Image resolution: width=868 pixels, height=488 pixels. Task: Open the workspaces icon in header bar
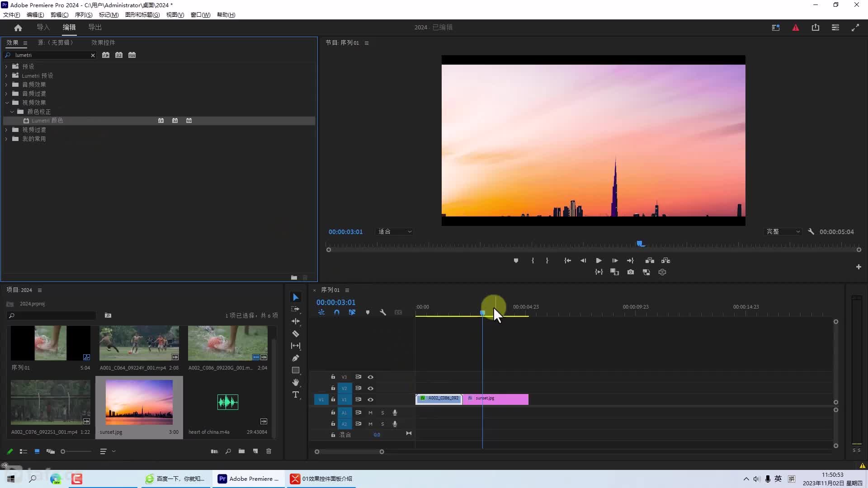pyautogui.click(x=776, y=28)
